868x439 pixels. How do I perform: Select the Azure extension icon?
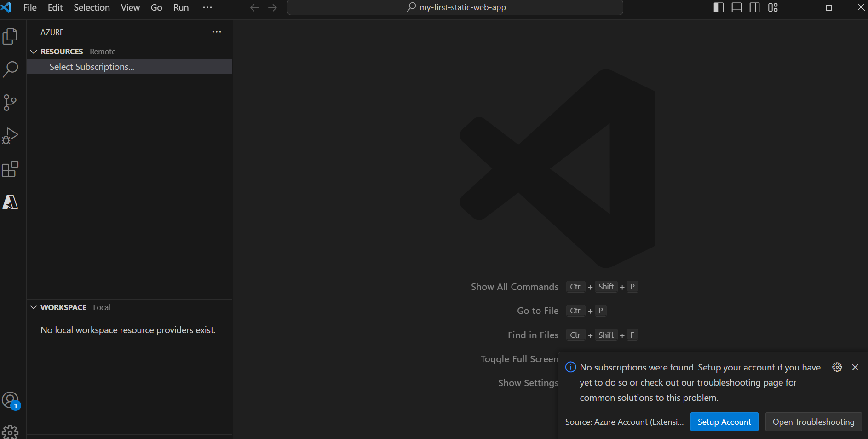click(x=10, y=202)
